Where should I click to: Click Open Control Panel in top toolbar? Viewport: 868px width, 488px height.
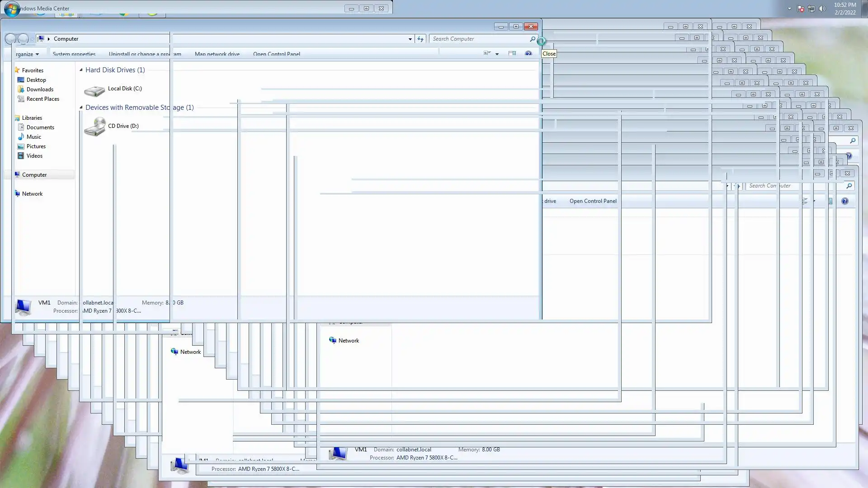click(276, 54)
